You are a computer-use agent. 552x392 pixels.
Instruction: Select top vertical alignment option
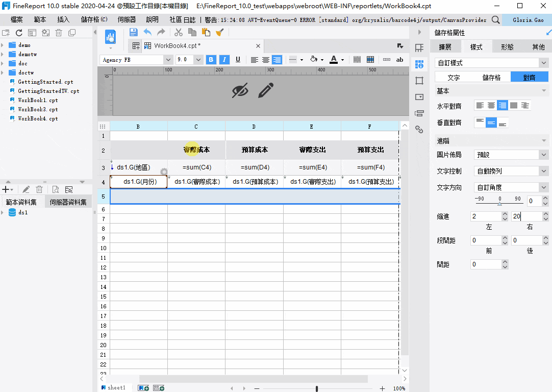480,122
